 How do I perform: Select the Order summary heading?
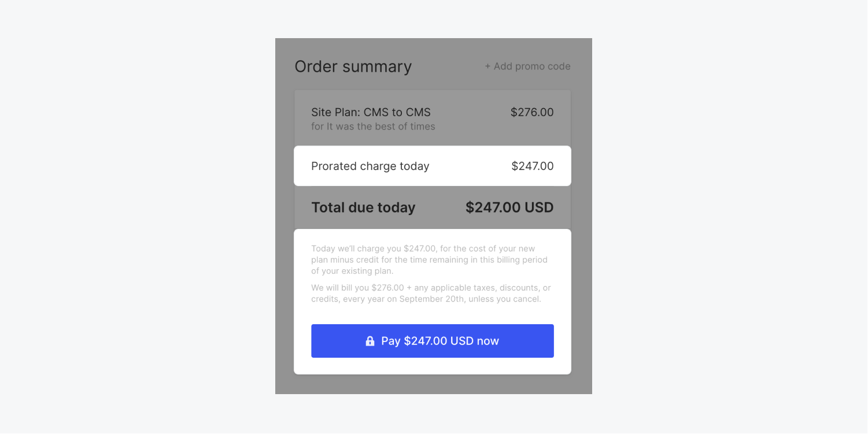pyautogui.click(x=353, y=66)
